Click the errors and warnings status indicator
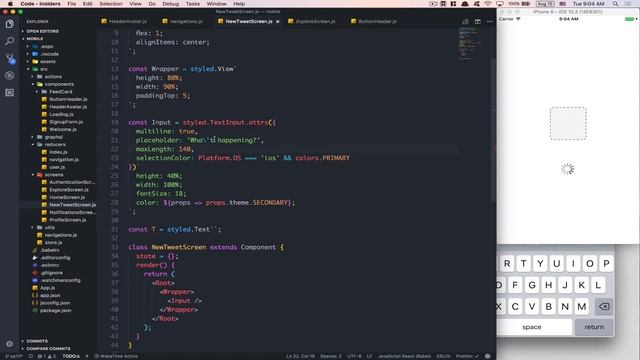Image resolution: width=640 pixels, height=360 pixels. pyautogui.click(x=48, y=356)
